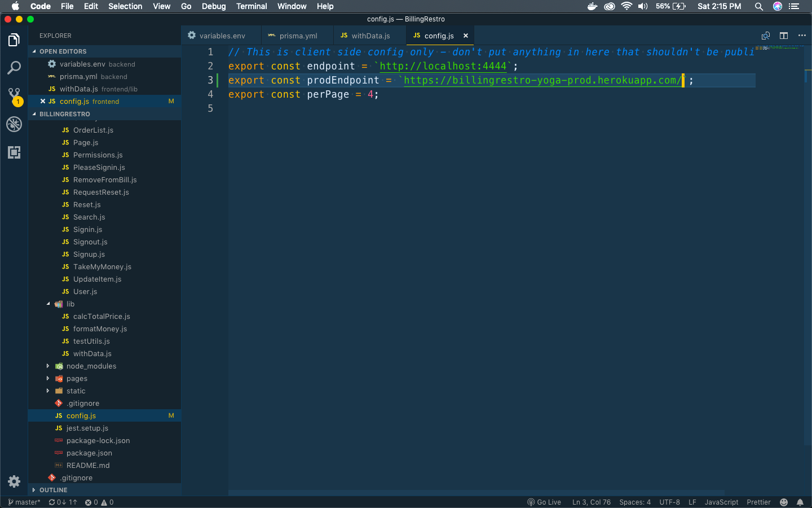Open Siri from the menu bar
This screenshot has height=508, width=812.
(778, 6)
